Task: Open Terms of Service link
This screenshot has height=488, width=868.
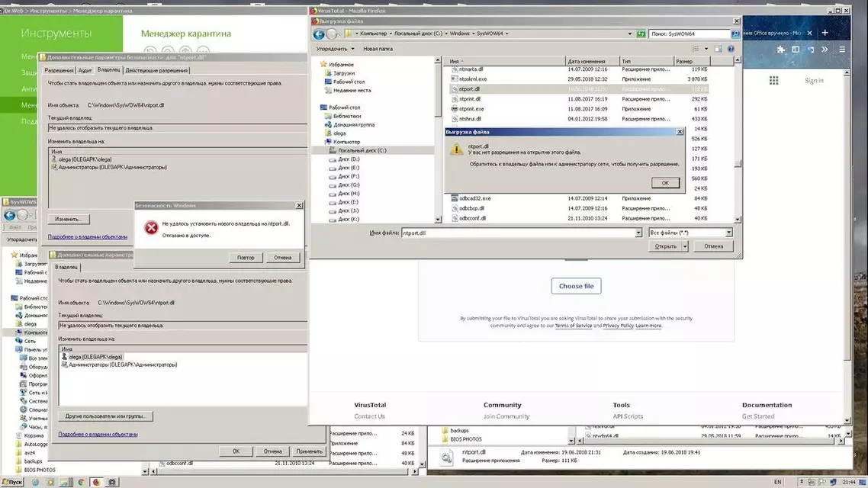Action: coord(573,326)
